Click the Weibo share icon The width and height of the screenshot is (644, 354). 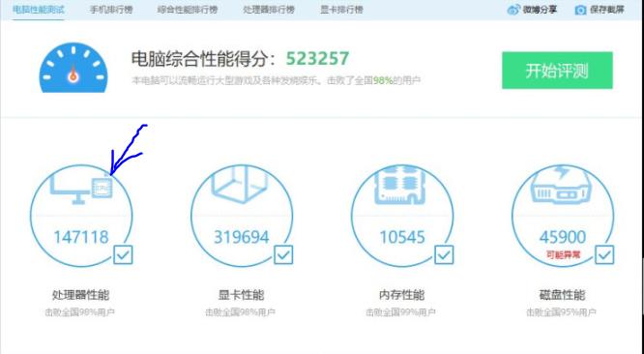(513, 10)
